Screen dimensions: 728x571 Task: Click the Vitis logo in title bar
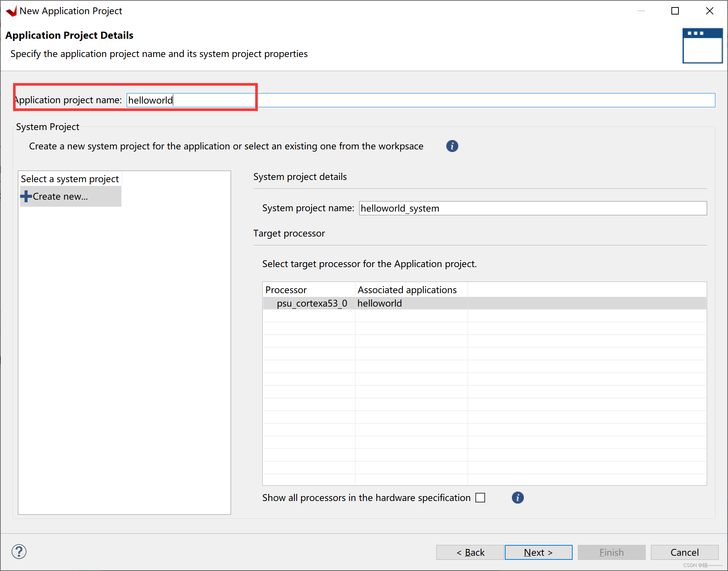12,11
